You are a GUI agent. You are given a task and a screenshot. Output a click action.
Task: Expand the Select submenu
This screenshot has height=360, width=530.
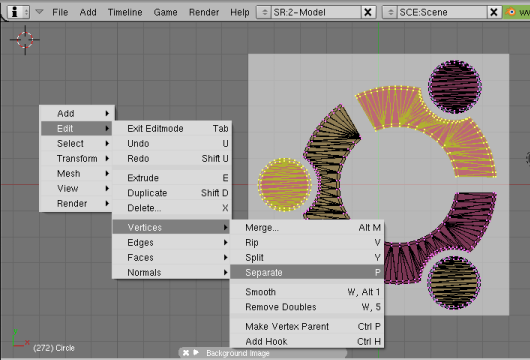[77, 144]
